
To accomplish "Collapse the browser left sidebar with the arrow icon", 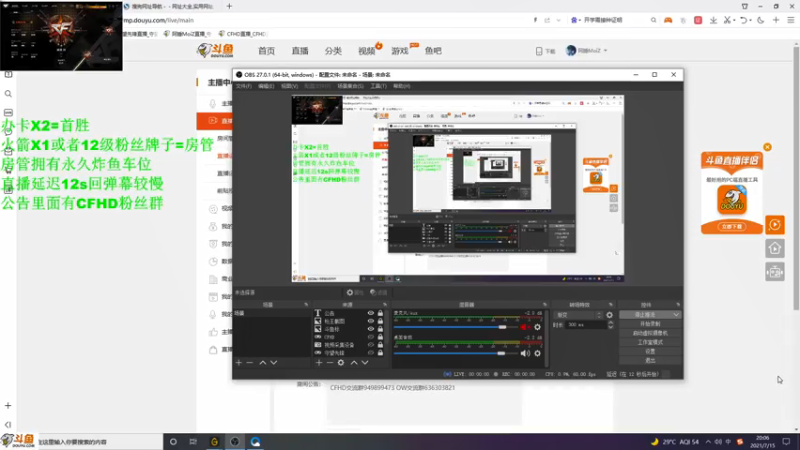I will click(8, 424).
